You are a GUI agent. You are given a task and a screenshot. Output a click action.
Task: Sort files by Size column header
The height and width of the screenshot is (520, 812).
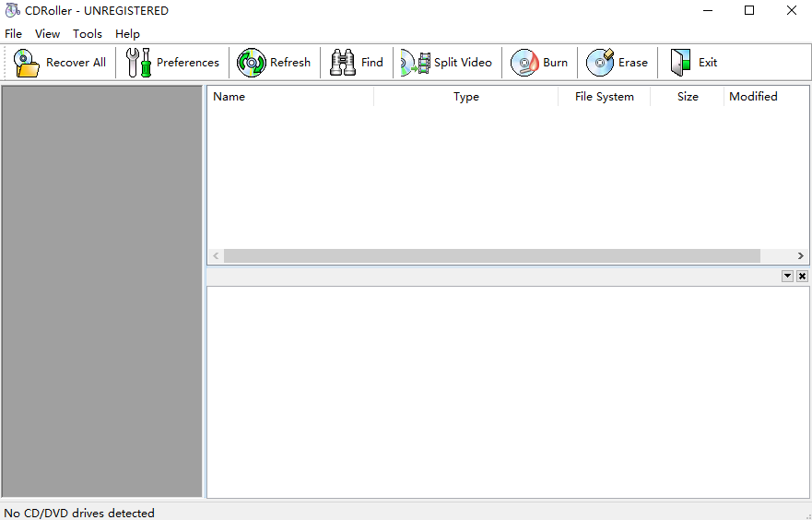click(688, 97)
